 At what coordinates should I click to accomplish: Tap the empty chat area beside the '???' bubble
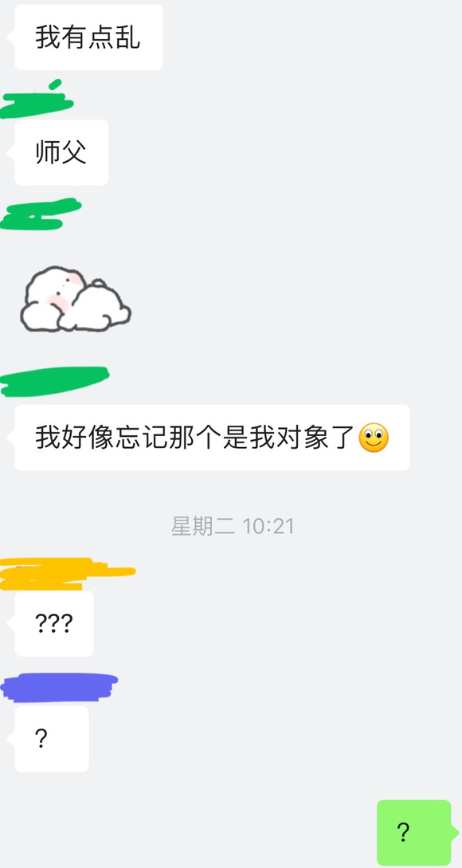276,623
